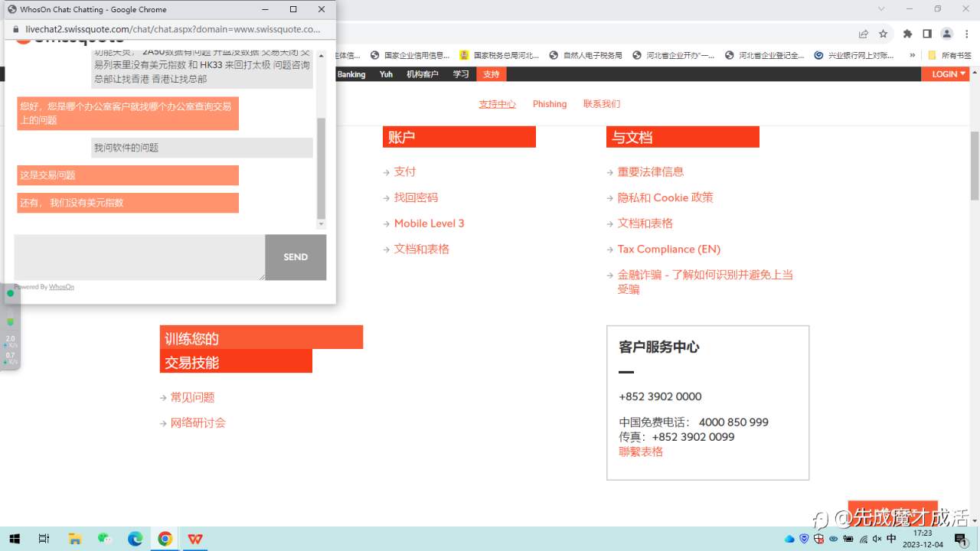Click the chat message 这是交易问题
The width and height of the screenshot is (980, 551).
[128, 175]
